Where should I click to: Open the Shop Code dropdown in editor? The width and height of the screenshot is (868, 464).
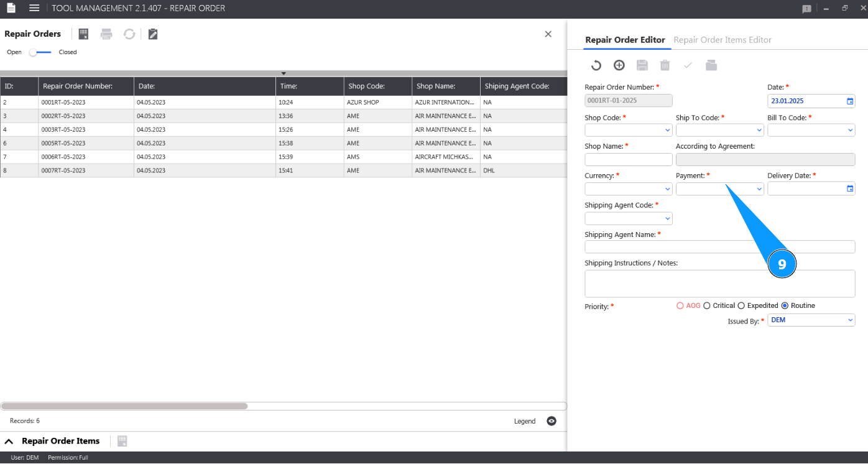629,130
